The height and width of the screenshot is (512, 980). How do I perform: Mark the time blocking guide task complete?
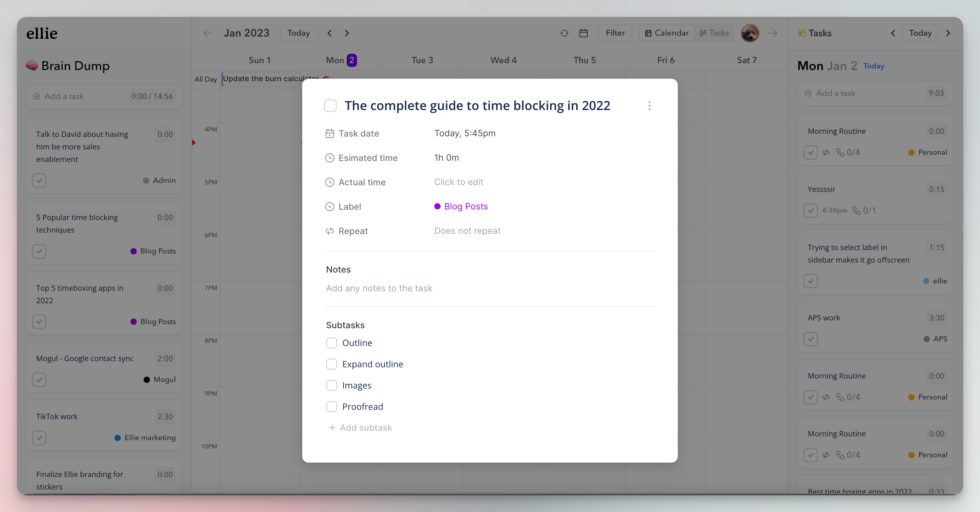(330, 106)
